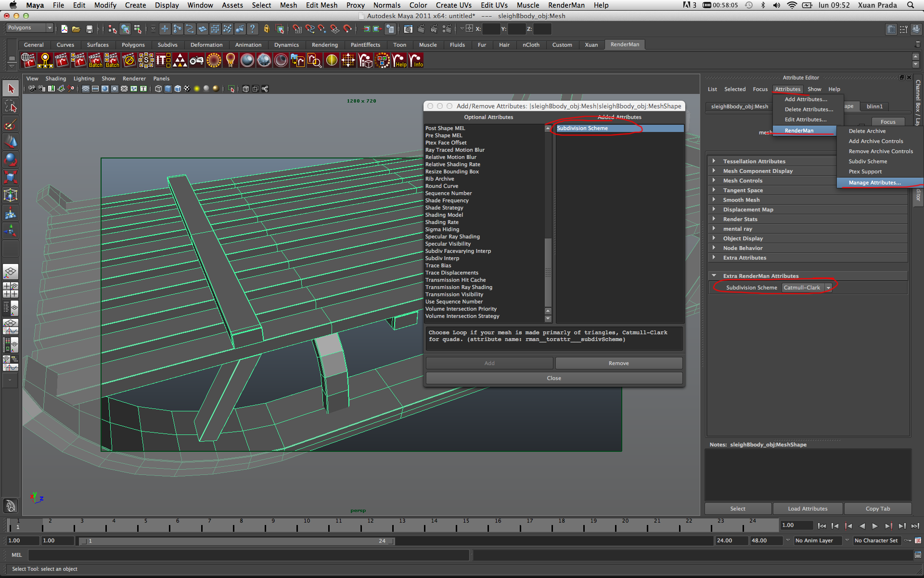Click the Remove button in the dialog

[619, 363]
